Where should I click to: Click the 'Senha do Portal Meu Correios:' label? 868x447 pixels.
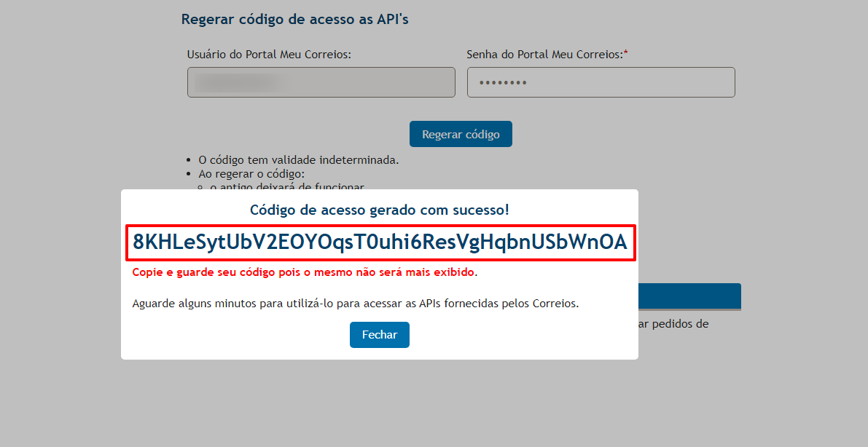[544, 54]
